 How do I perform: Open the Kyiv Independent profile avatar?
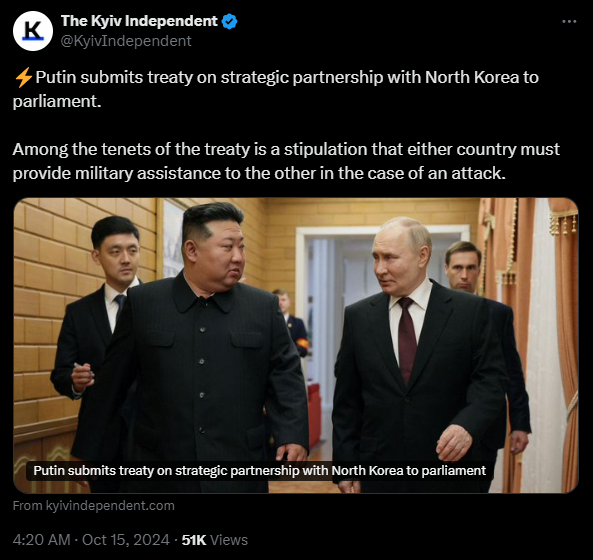click(33, 31)
